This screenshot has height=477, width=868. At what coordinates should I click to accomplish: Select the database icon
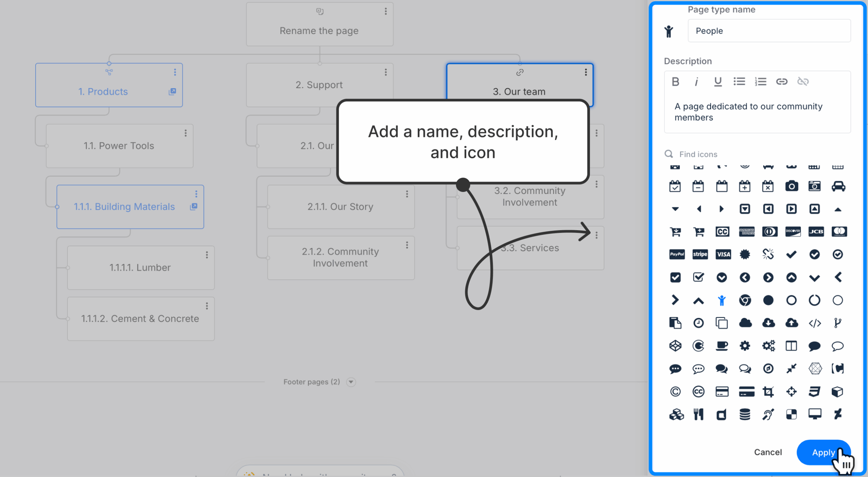(745, 414)
